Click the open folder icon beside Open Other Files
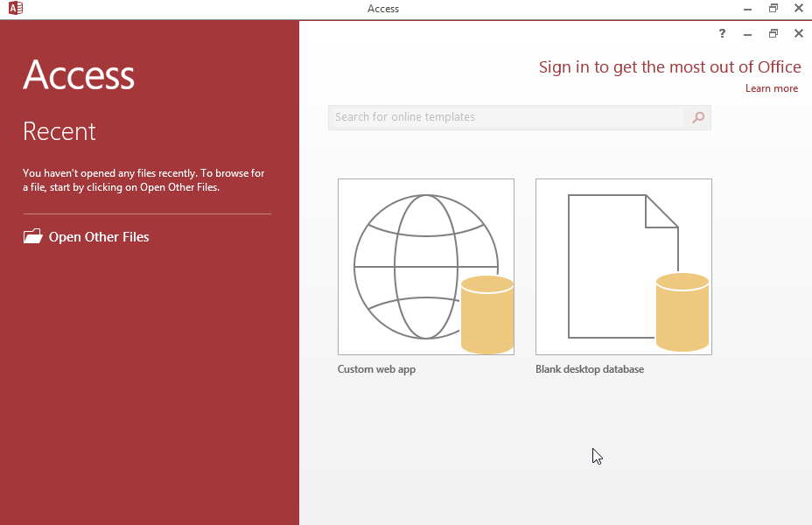Screen dimensions: 812x525 coord(32,236)
